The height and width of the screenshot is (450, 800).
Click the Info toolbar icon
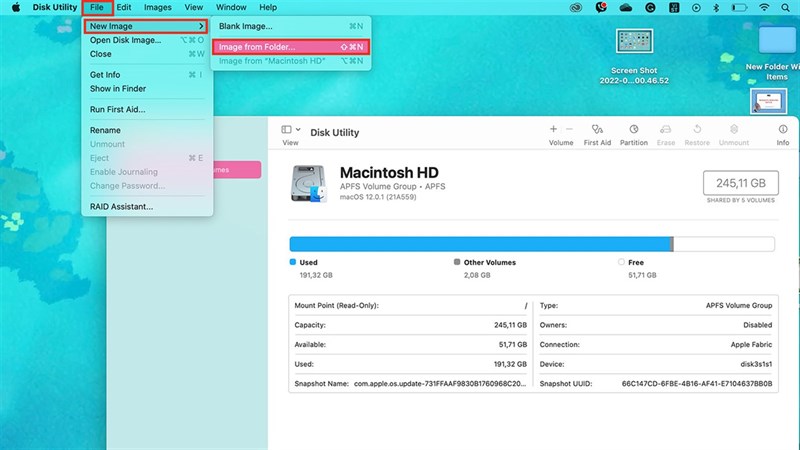point(783,129)
